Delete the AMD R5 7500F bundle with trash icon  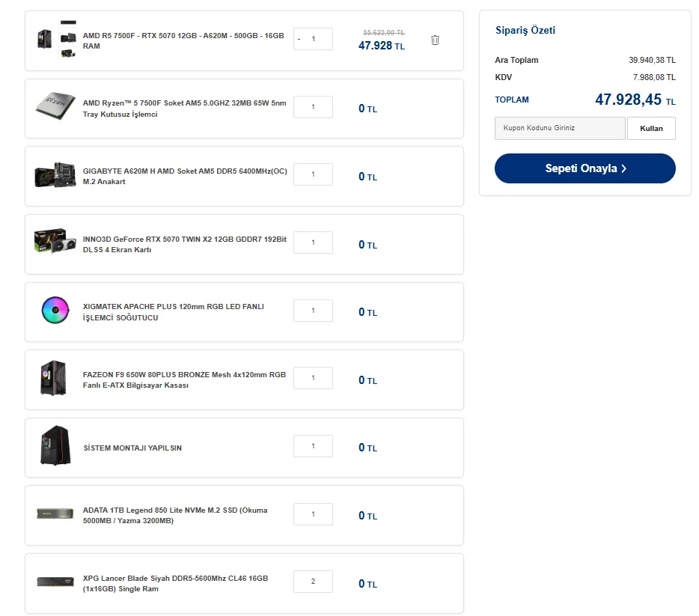[x=435, y=40]
